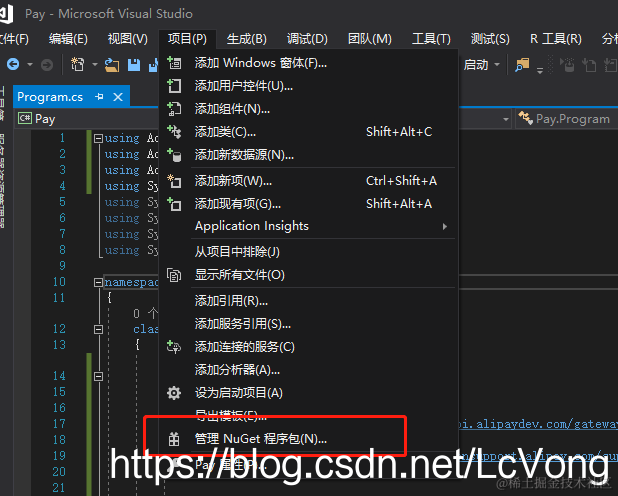Click line number 17 in the gutter
Image resolution: width=618 pixels, height=496 pixels.
pos(59,424)
